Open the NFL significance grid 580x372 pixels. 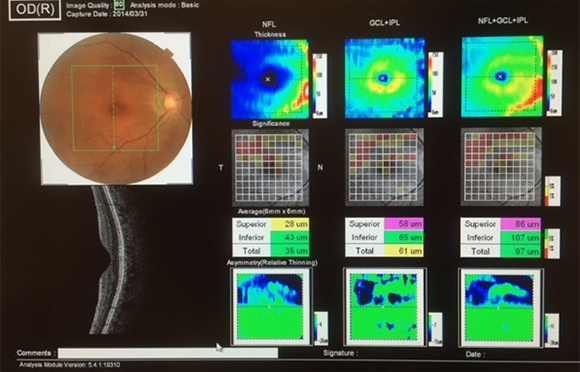[270, 167]
